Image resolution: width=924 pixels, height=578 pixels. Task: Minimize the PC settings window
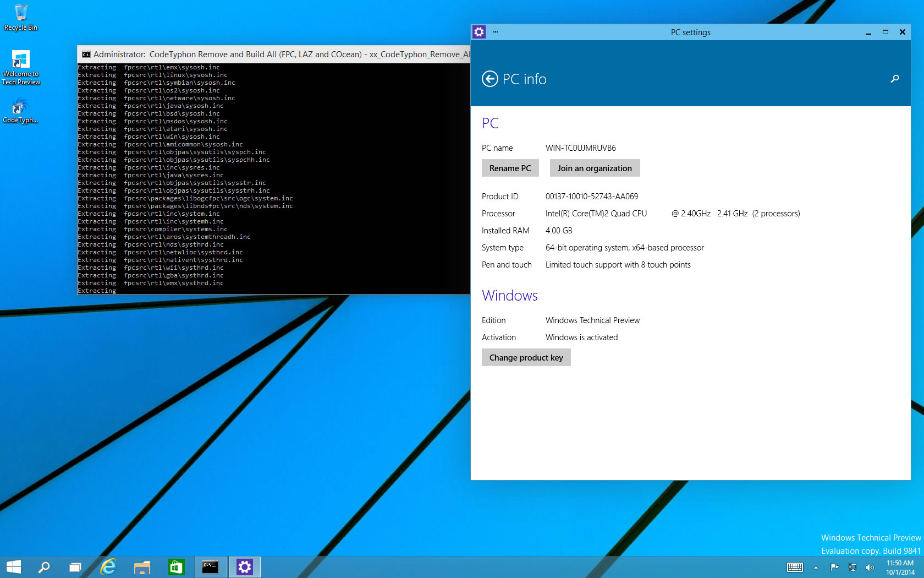(x=868, y=32)
